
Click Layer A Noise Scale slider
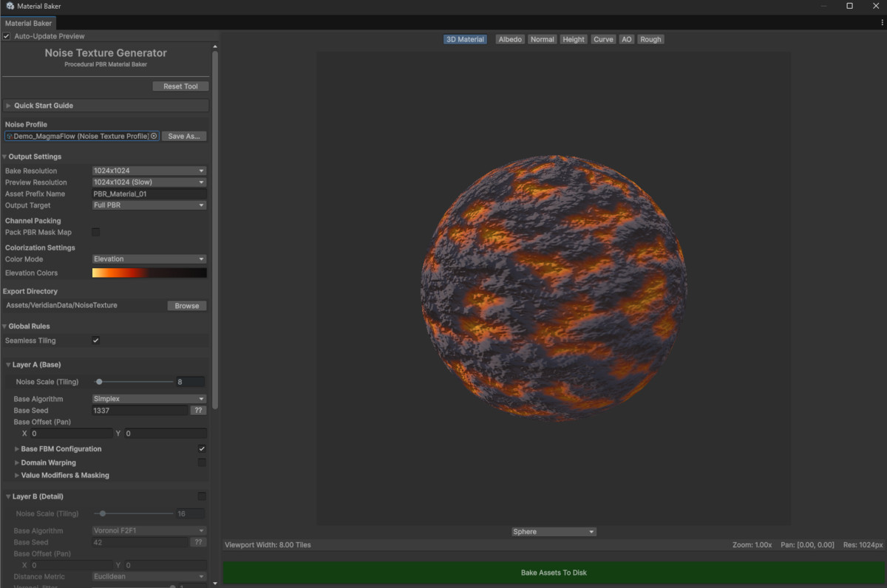click(x=133, y=382)
